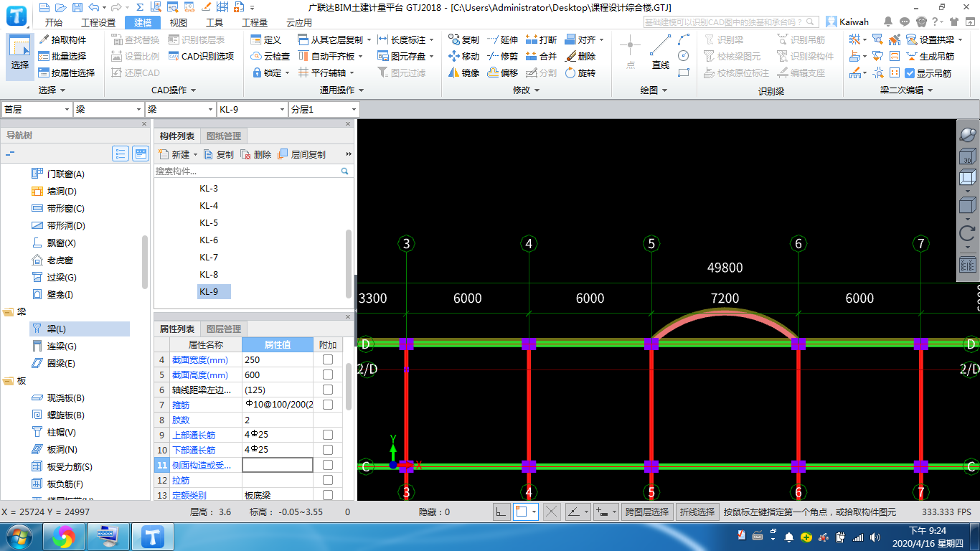
Task: Open the 开始 ribbon tab
Action: (x=53, y=22)
